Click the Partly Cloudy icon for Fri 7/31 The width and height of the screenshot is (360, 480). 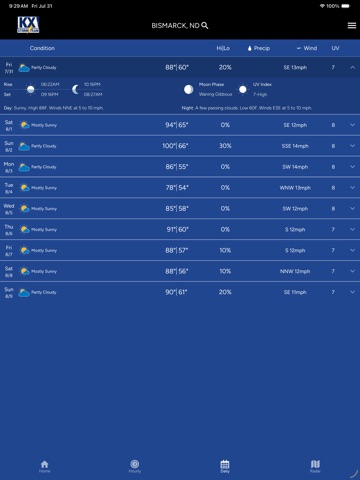click(24, 68)
